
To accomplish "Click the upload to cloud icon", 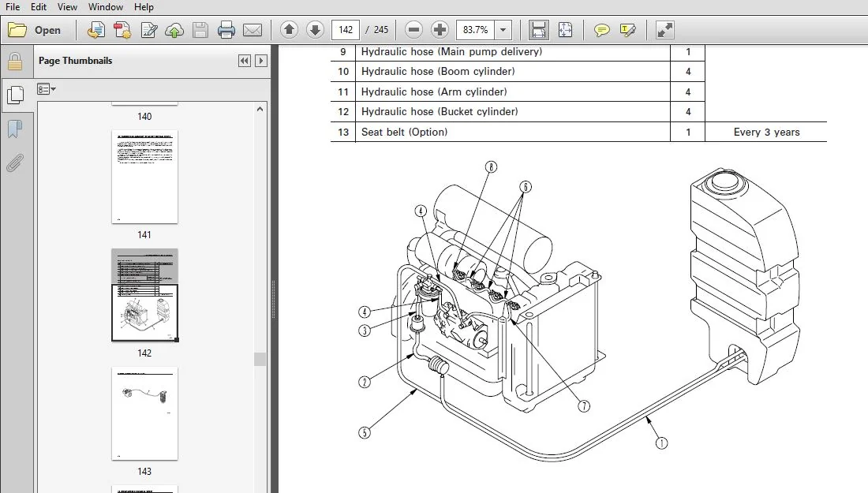I will (174, 30).
